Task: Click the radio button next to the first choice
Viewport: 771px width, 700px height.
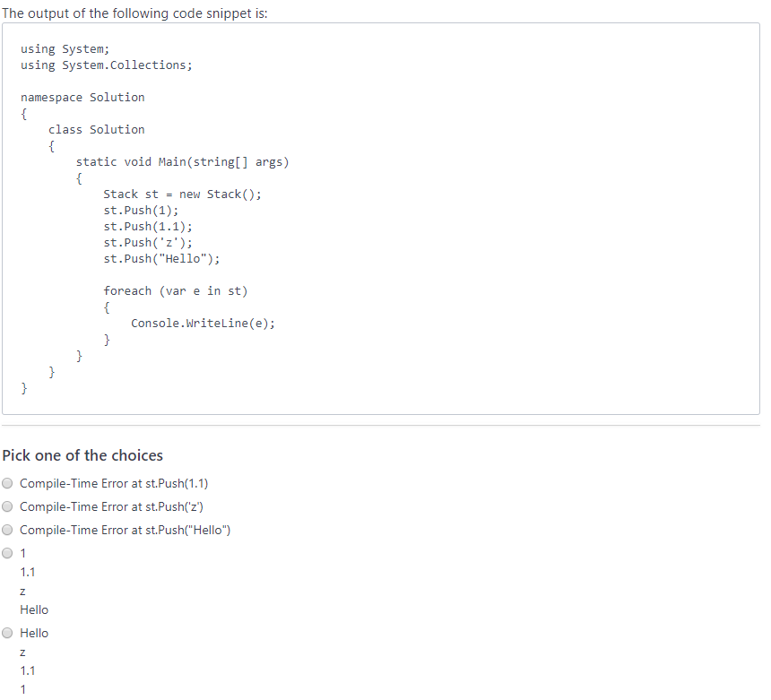Action: [x=7, y=483]
